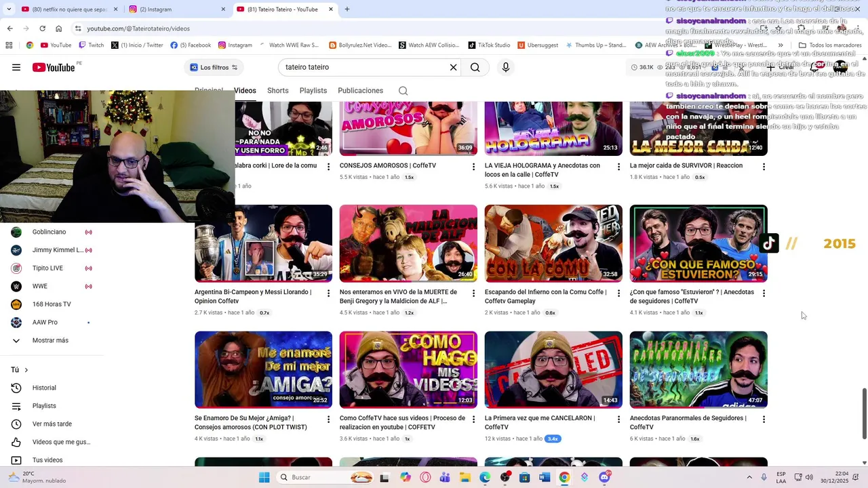
Task: Open options for La mejor caida video
Action: point(764,167)
